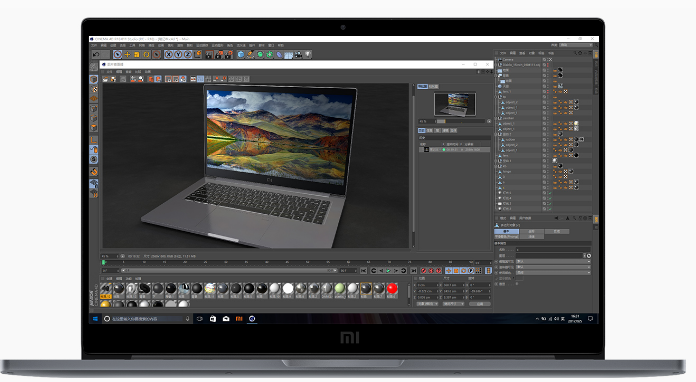The height and width of the screenshot is (382, 696).
Task: Open the layout dropdown at top right
Action: [x=576, y=45]
